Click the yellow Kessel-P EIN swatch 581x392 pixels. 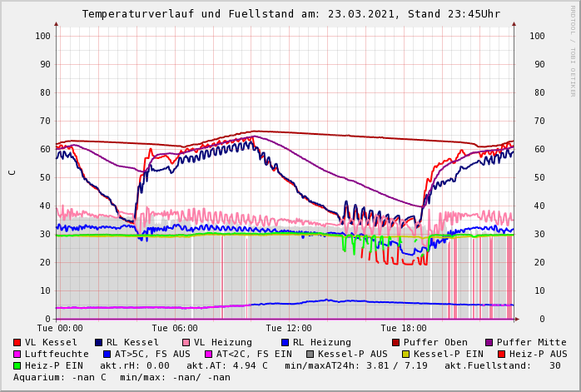(x=407, y=354)
